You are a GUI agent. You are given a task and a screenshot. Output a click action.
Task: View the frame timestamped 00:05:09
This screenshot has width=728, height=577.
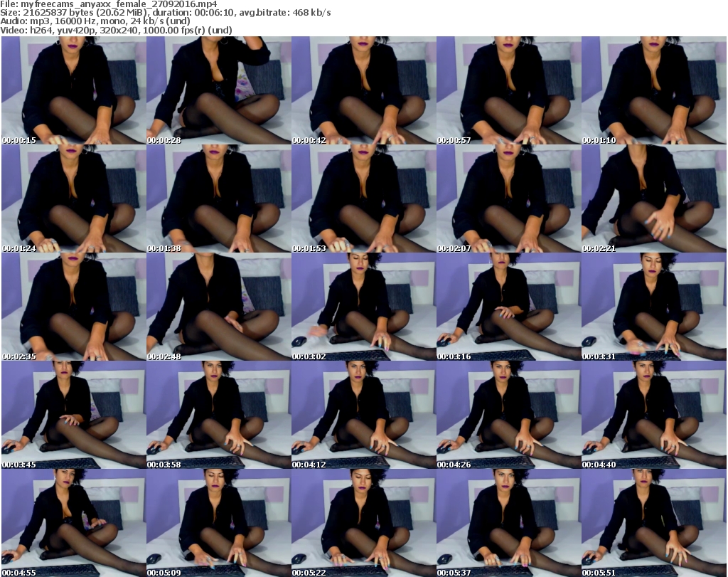219,523
